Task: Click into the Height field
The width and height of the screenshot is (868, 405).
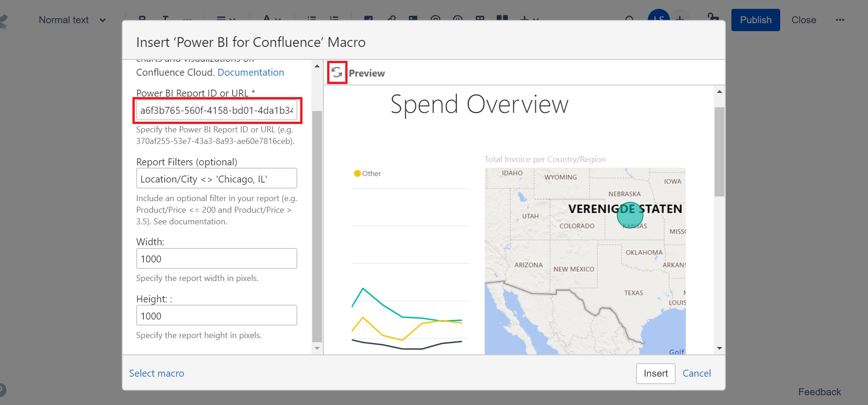Action: point(217,315)
